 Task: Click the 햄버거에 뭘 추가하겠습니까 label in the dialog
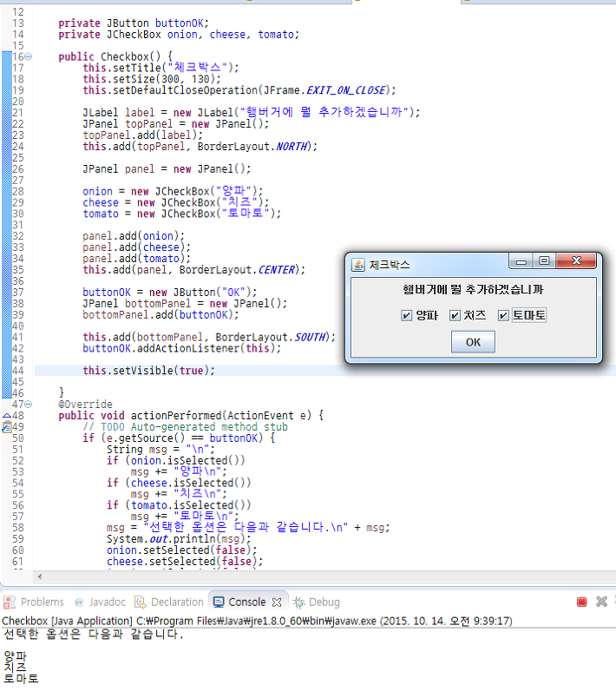pos(473,290)
